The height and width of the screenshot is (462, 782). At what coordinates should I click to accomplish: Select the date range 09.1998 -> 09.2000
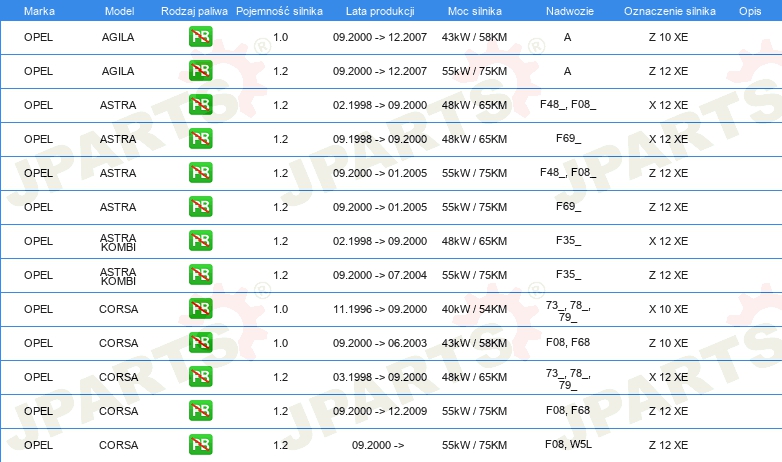pos(380,139)
